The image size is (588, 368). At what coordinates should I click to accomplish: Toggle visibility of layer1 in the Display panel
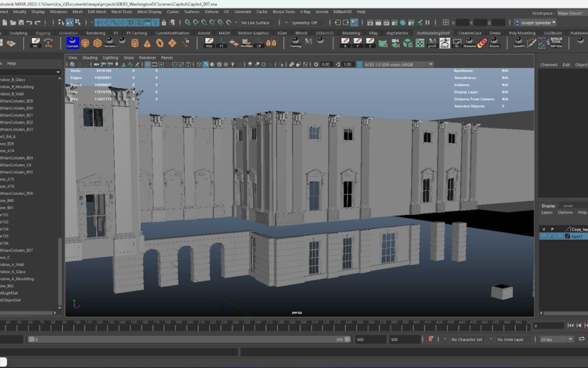point(544,236)
